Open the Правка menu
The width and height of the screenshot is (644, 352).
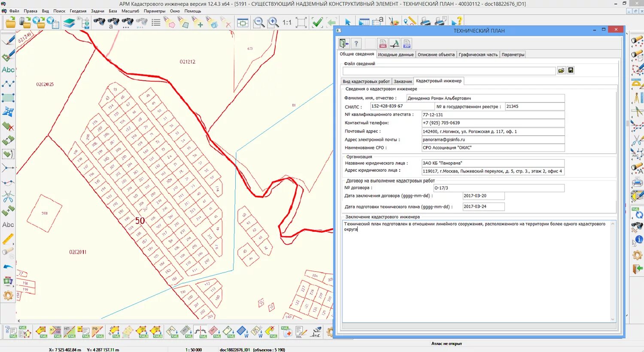tap(30, 11)
